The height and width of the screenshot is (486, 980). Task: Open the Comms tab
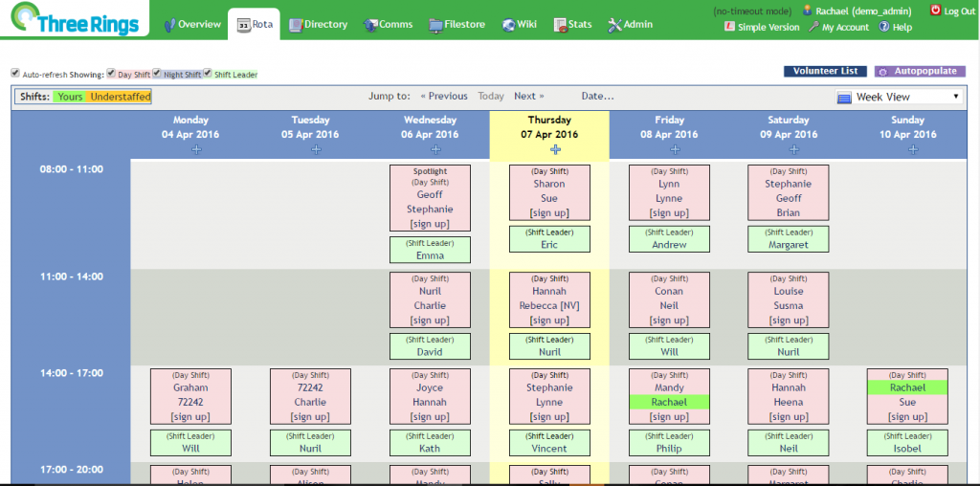tap(389, 24)
